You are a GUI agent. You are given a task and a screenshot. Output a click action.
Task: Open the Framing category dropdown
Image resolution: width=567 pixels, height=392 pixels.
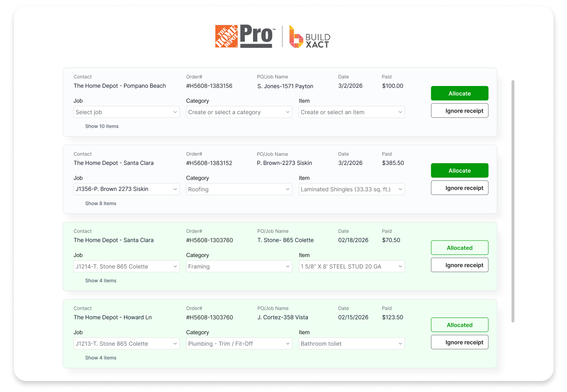pyautogui.click(x=239, y=266)
